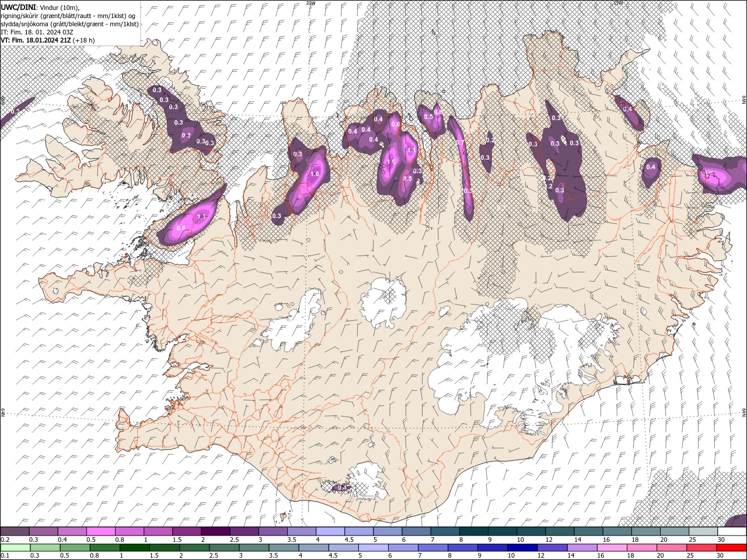Select upper legend swatch between 0.3 and 0.4
The image size is (747, 560).
[43, 531]
